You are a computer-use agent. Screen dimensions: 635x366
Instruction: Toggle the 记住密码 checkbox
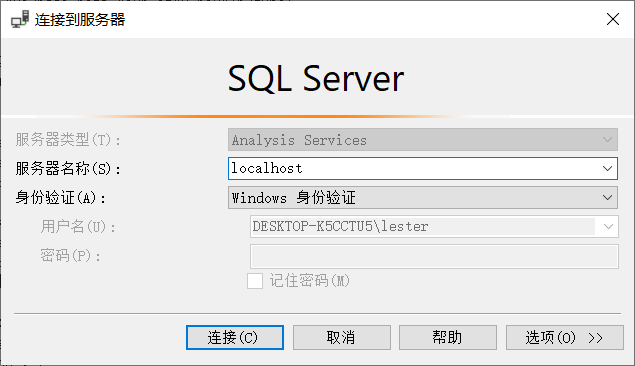255,281
